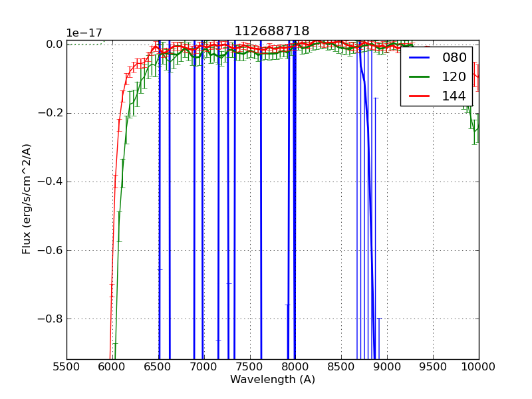
Task: Click the Flux (erg/s/cm^2/A) axis label
Action: point(27,199)
